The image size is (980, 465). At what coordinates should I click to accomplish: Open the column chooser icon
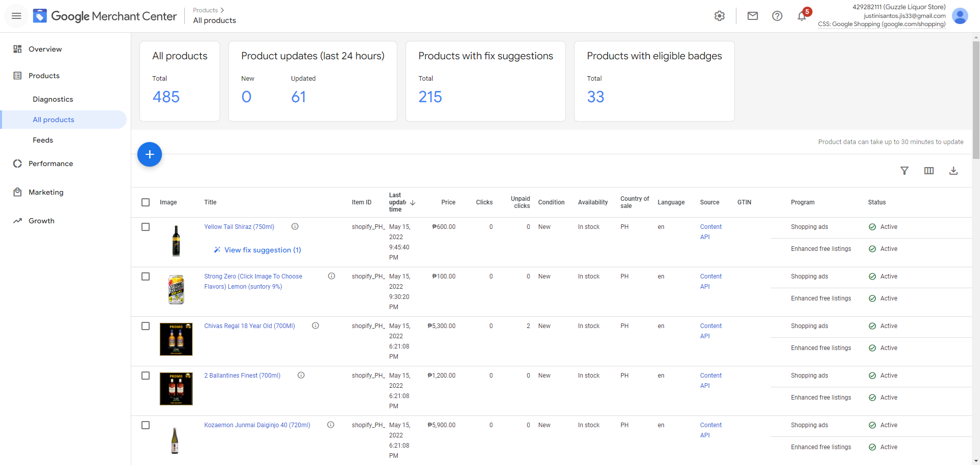(x=928, y=171)
